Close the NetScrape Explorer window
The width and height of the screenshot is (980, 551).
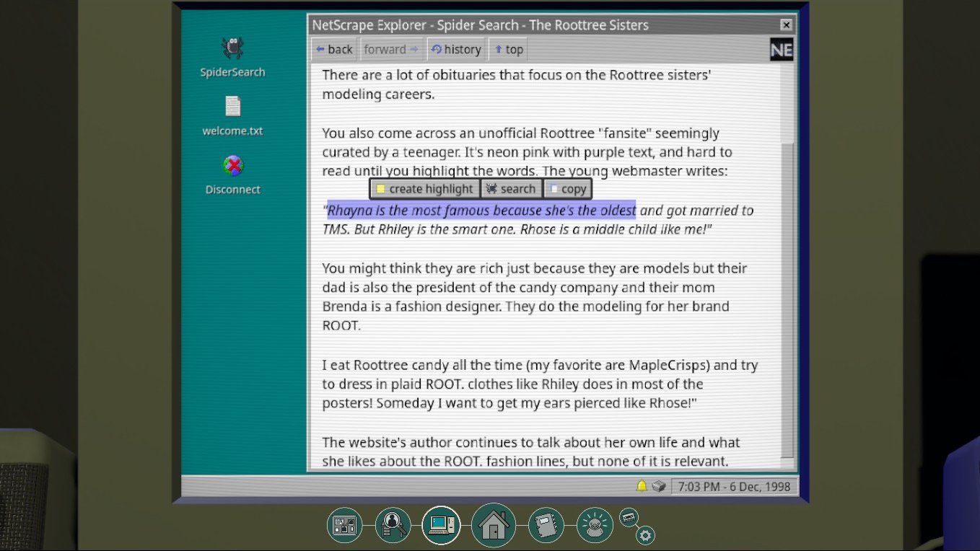[x=787, y=25]
